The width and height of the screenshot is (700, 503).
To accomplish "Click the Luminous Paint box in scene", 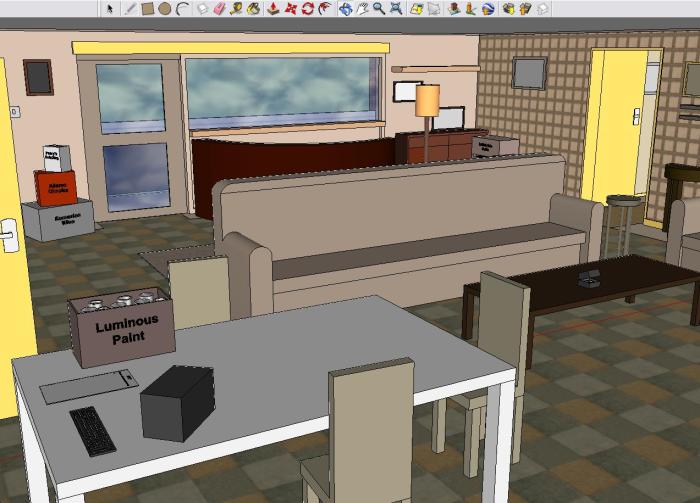I will [126, 331].
